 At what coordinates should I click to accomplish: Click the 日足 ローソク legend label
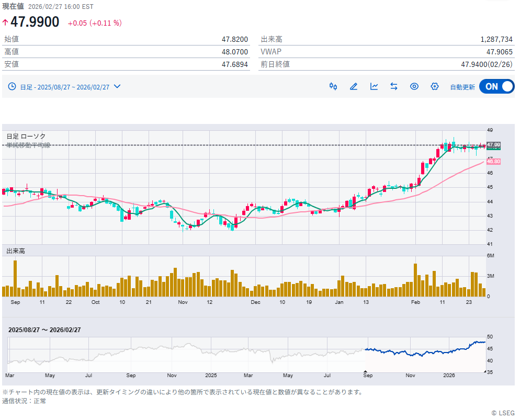coord(26,136)
